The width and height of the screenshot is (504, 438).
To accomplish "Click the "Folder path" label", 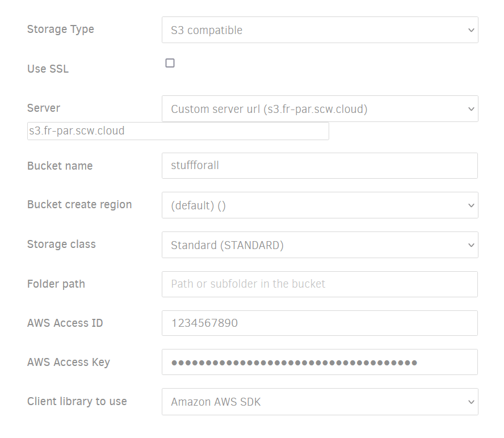I will point(56,284).
